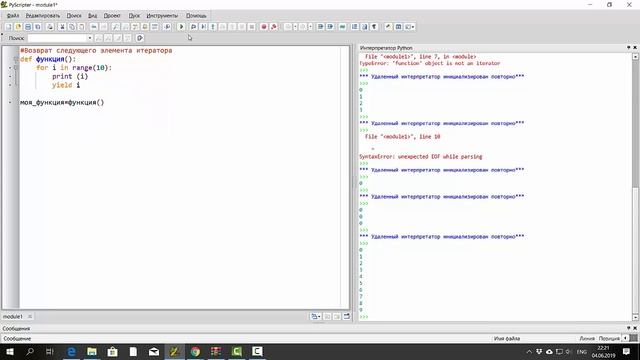Collapse the for loop code fold
Screen dimensions: 640x360
click(16, 68)
